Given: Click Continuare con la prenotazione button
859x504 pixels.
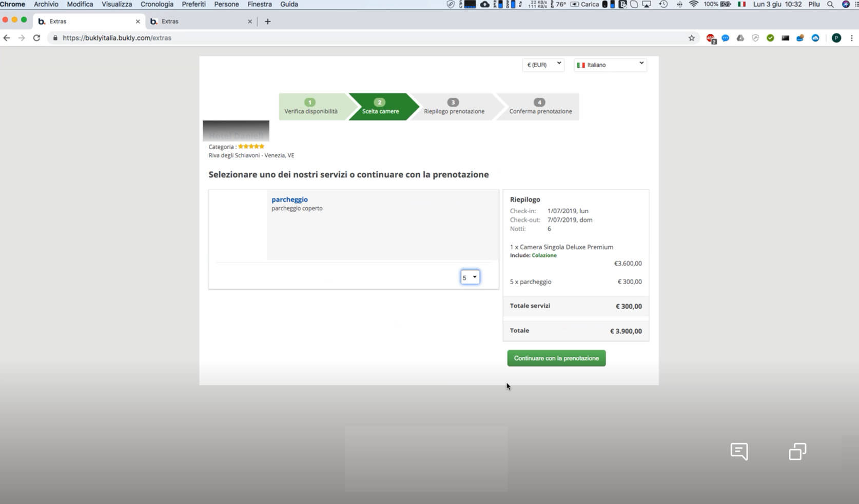Looking at the screenshot, I should pyautogui.click(x=556, y=358).
